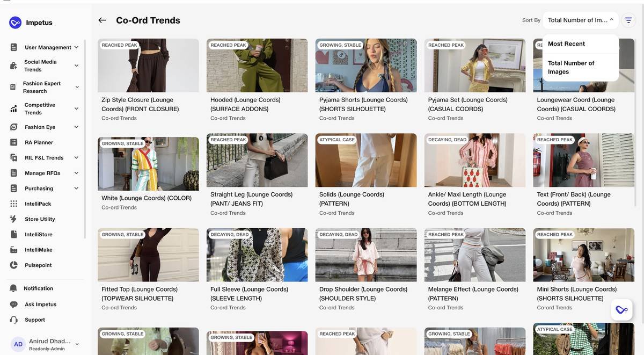Open Zip Style Closure trend title
This screenshot has width=644, height=355.
[140, 104]
